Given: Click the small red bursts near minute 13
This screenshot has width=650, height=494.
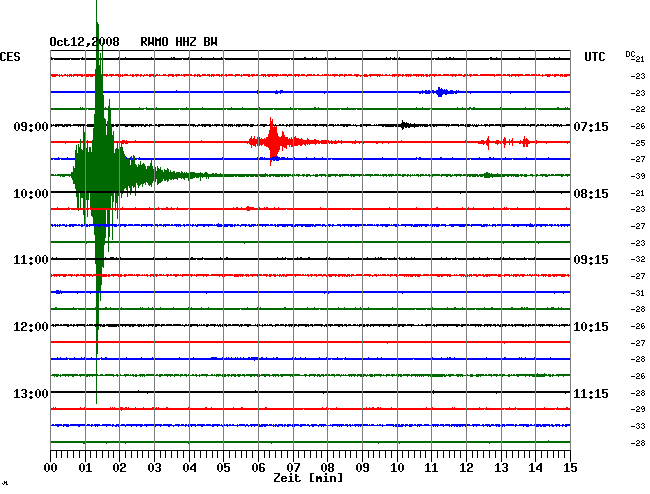Looking at the screenshot, I should 505,142.
